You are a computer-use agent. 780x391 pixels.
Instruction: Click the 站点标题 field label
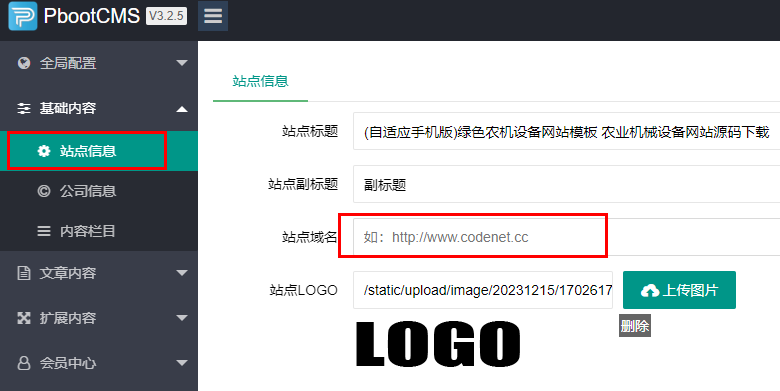[x=310, y=131]
